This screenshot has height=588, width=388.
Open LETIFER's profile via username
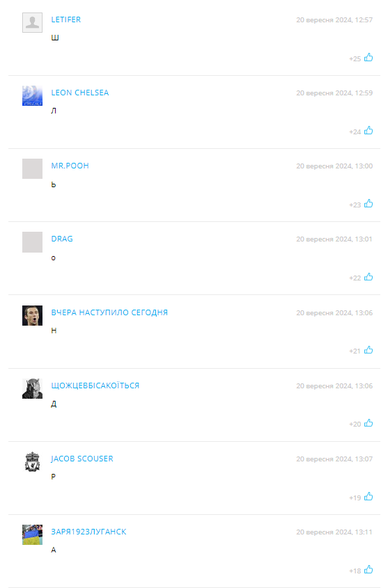point(66,19)
